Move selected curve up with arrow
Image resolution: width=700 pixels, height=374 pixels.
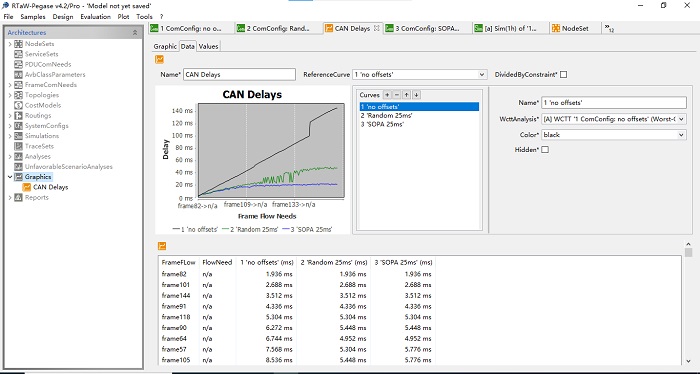(406, 95)
